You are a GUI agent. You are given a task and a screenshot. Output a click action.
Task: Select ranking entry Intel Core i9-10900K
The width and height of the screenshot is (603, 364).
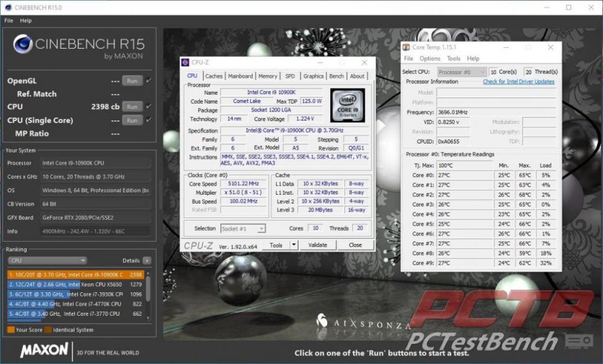tap(75, 274)
